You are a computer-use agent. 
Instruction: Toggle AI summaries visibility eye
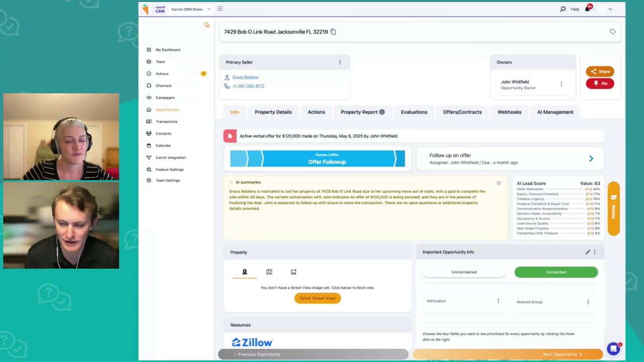[499, 183]
